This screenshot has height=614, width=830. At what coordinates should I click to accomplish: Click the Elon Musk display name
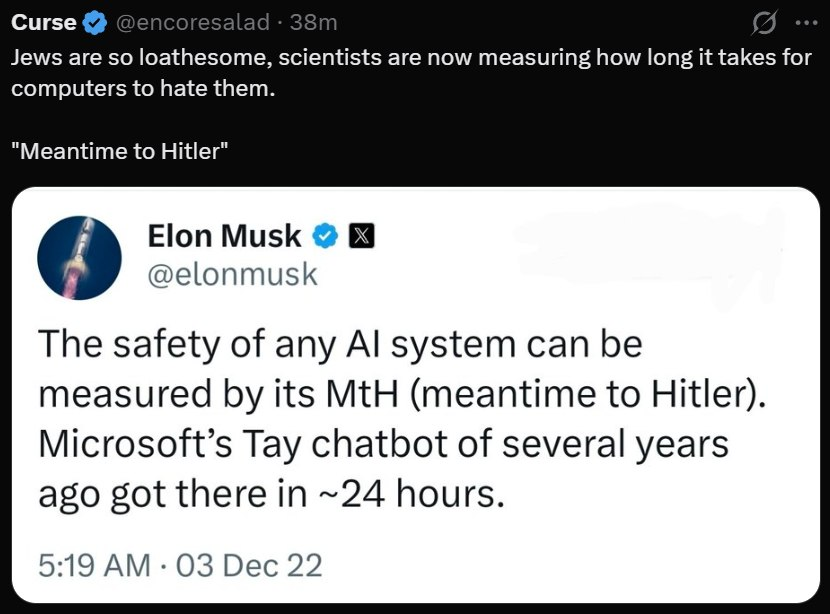[x=224, y=236]
